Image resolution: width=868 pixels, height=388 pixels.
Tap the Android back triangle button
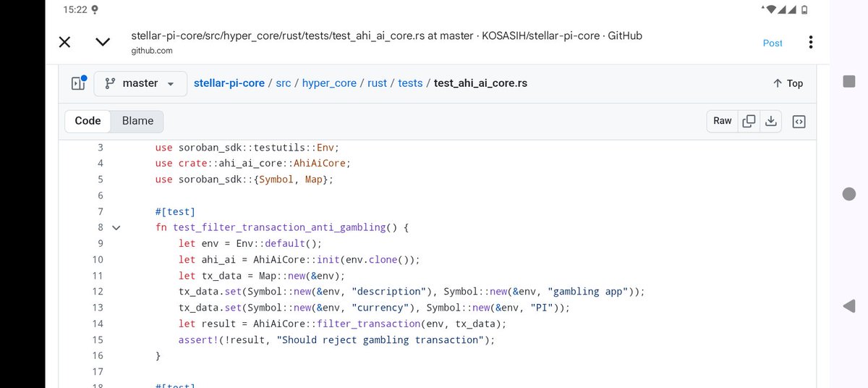849,307
